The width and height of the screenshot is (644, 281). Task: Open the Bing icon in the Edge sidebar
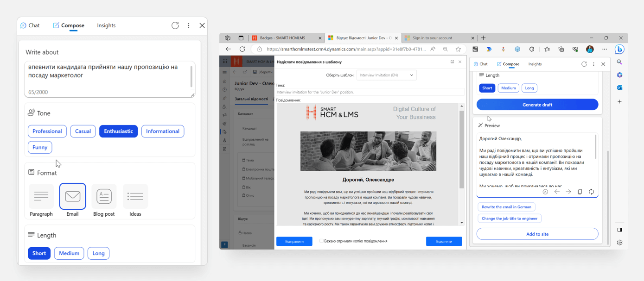619,50
